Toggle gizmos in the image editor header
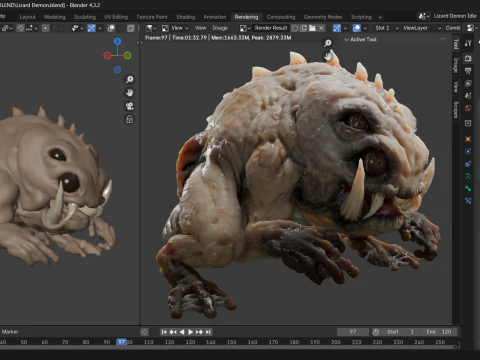The height and width of the screenshot is (360, 480). click(337, 28)
